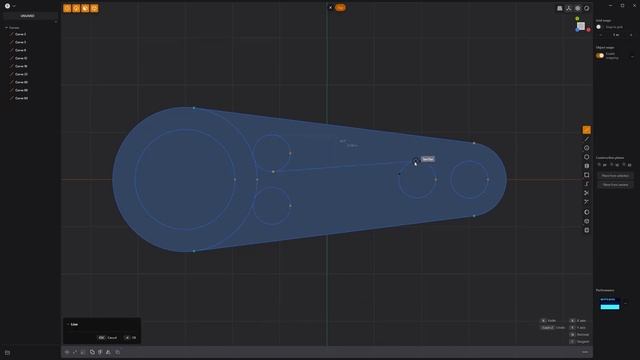Click the Place from camera button
The height and width of the screenshot is (360, 640).
point(615,185)
